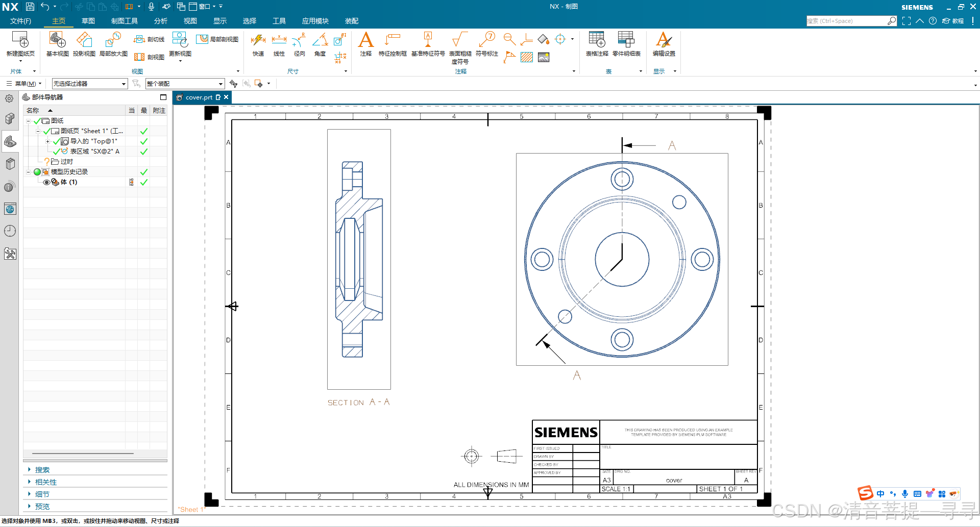Click the center mark icon
Image resolution: width=980 pixels, height=527 pixels.
pos(560,39)
